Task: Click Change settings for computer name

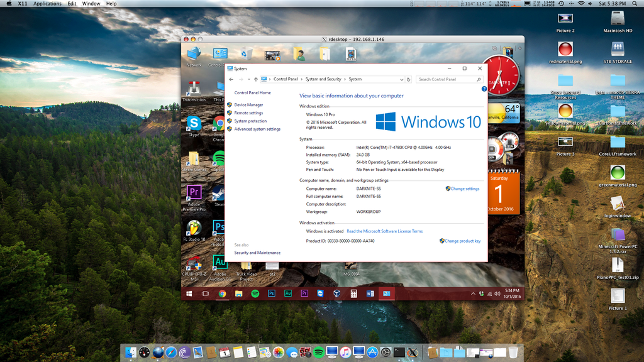Action: [x=465, y=189]
